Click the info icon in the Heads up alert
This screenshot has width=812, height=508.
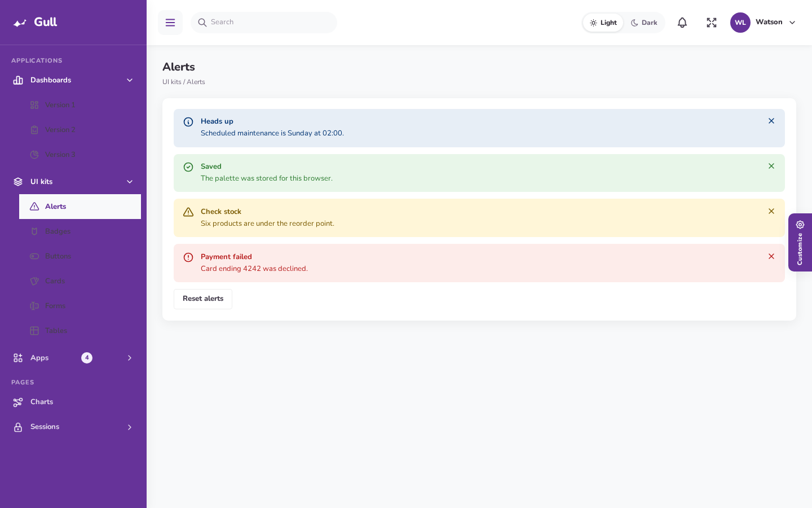(x=188, y=122)
